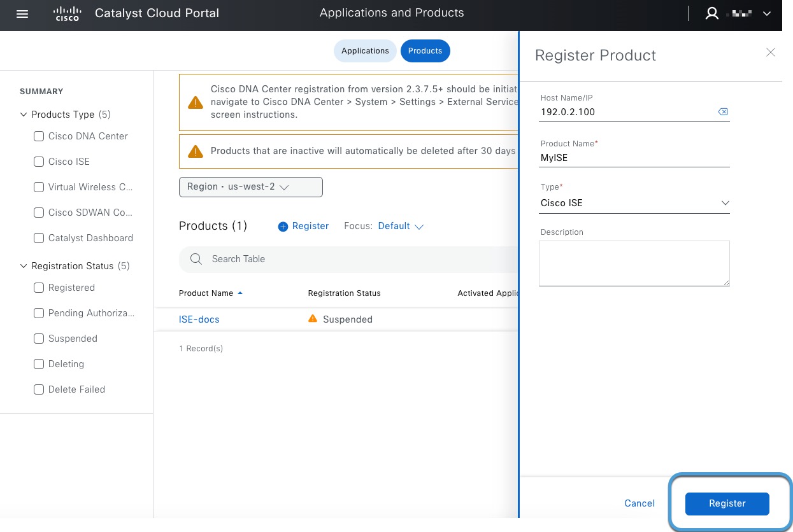Select the Products tab

[425, 51]
